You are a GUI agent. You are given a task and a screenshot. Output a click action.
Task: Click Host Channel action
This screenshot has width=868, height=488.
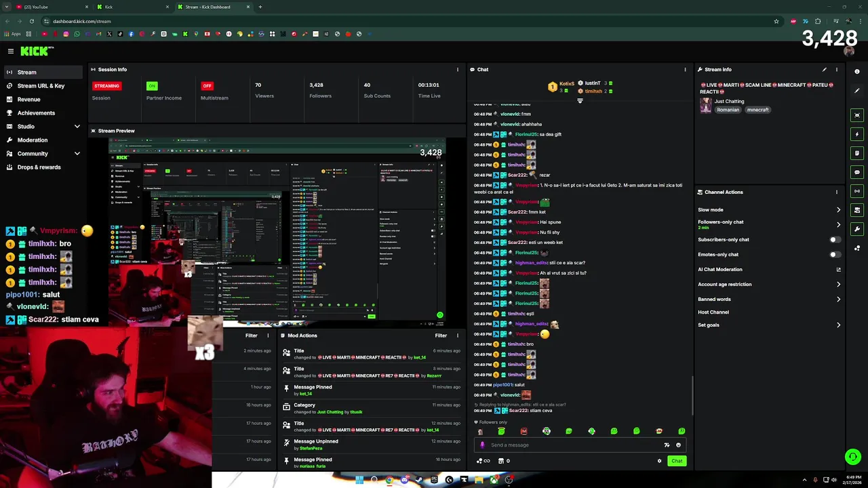713,312
